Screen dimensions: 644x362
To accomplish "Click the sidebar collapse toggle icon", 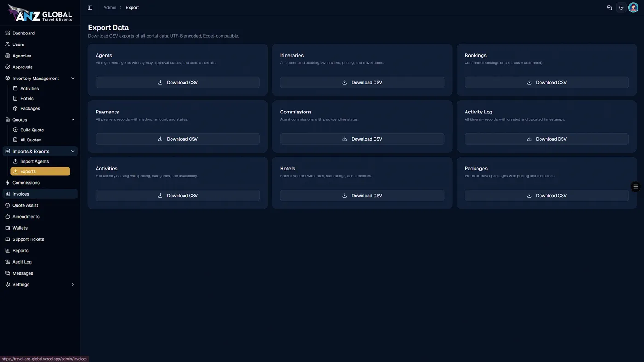I will point(90,7).
